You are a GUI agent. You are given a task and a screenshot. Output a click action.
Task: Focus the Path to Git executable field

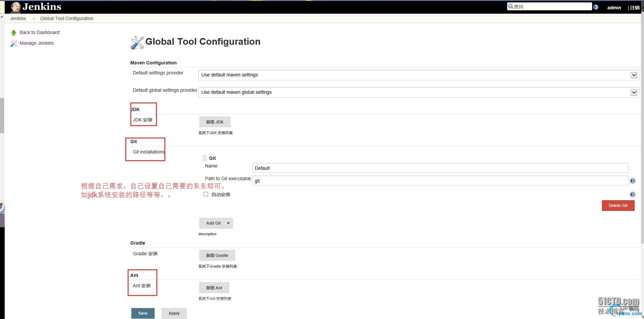[440, 181]
